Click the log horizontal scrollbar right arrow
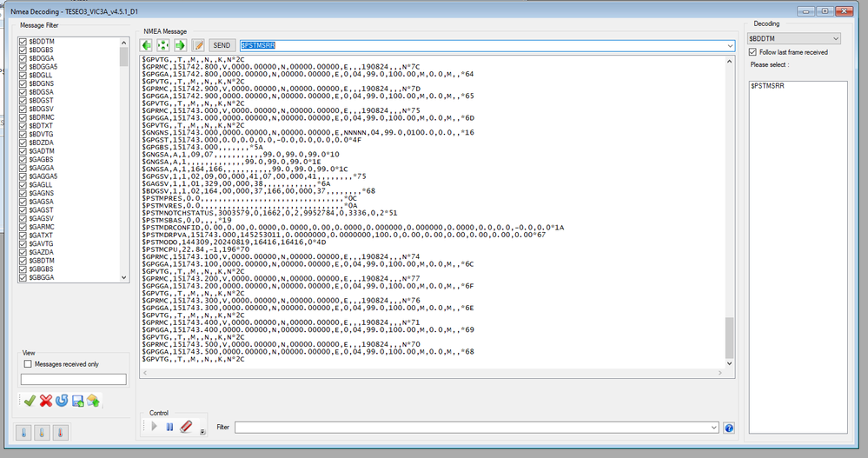The height and width of the screenshot is (458, 868). tap(720, 374)
